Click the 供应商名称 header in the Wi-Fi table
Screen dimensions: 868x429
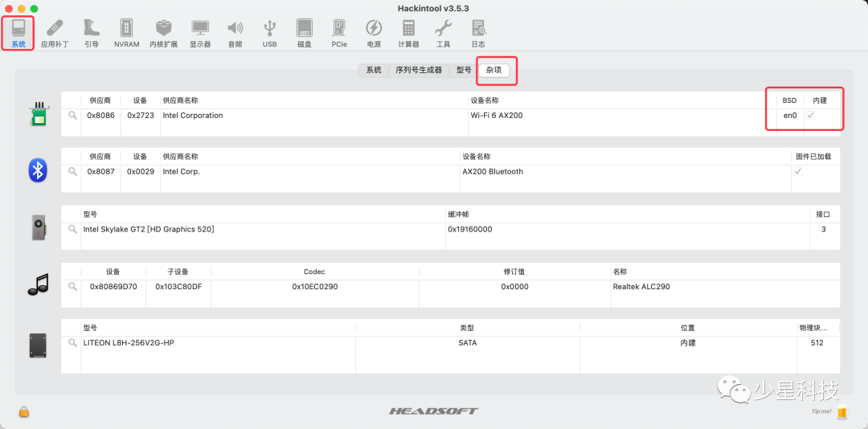181,100
